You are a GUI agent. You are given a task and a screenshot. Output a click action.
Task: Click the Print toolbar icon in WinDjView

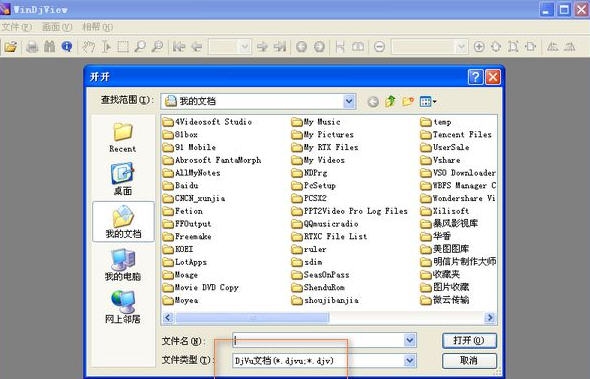pos(32,47)
